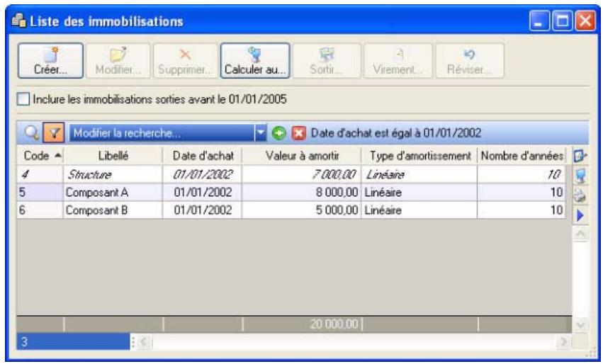Open the Modifier la recherche dropdown arrow
The height and width of the screenshot is (364, 603).
(261, 133)
